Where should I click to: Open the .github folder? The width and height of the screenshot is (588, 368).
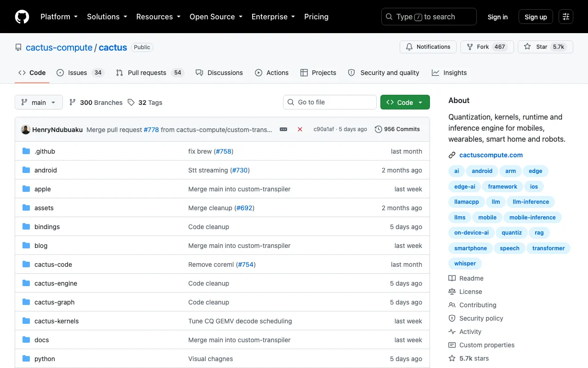tap(45, 151)
